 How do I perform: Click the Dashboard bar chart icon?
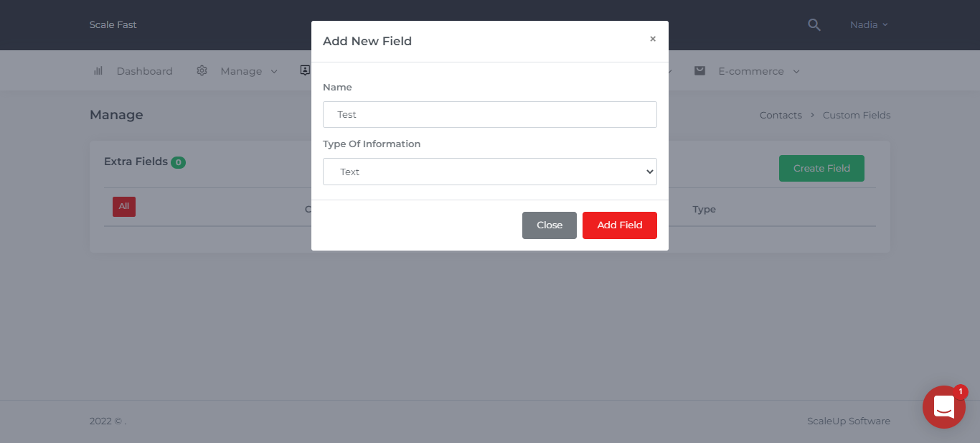pos(98,71)
